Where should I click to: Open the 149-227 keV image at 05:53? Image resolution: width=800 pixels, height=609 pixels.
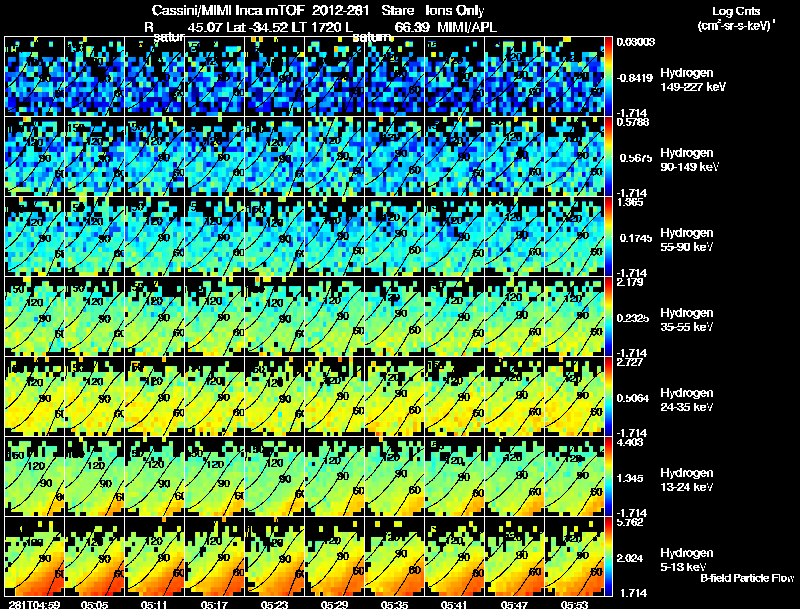point(574,77)
